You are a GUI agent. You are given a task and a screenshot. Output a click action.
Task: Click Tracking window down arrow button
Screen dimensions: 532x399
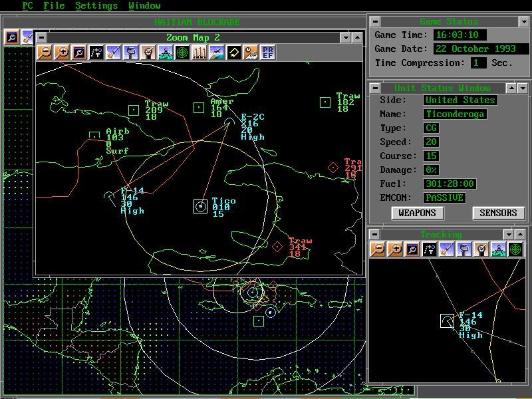509,235
